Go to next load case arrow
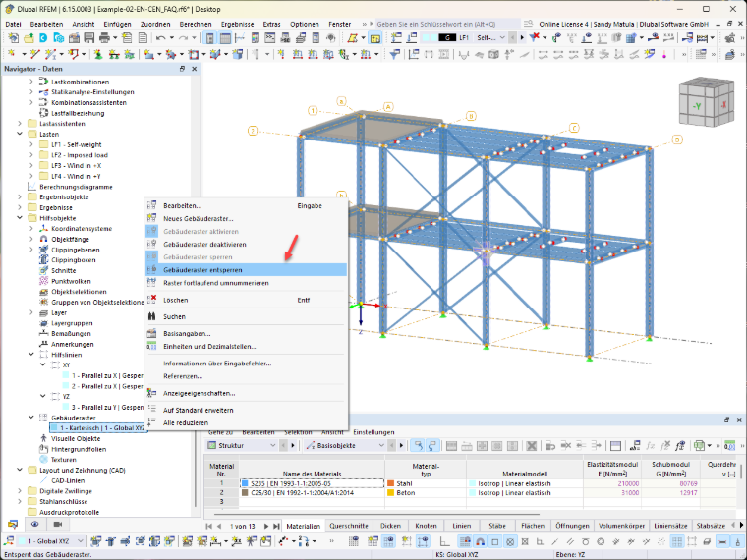Screen dimensions: 747x560 point(522,37)
